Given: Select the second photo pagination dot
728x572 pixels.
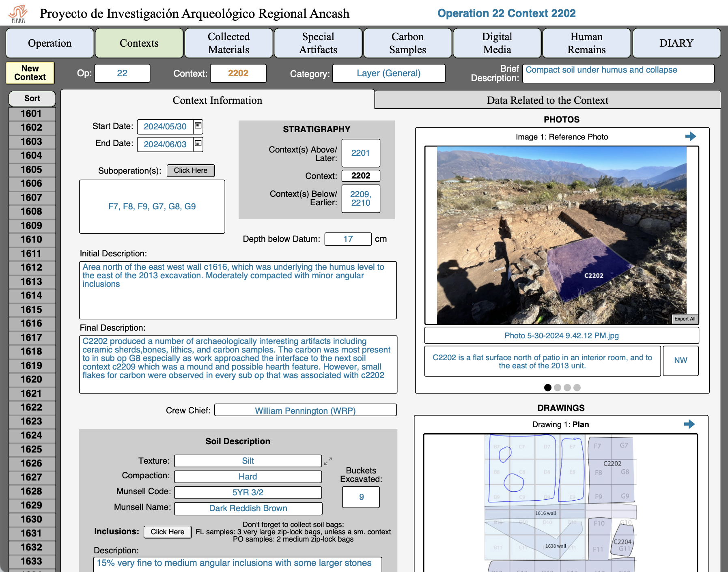Looking at the screenshot, I should click(x=558, y=388).
